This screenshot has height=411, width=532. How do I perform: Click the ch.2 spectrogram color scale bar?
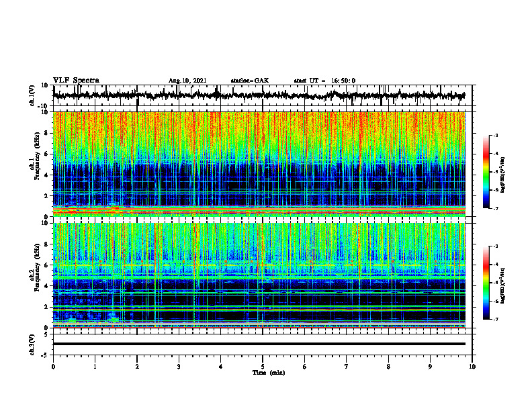pos(486,283)
